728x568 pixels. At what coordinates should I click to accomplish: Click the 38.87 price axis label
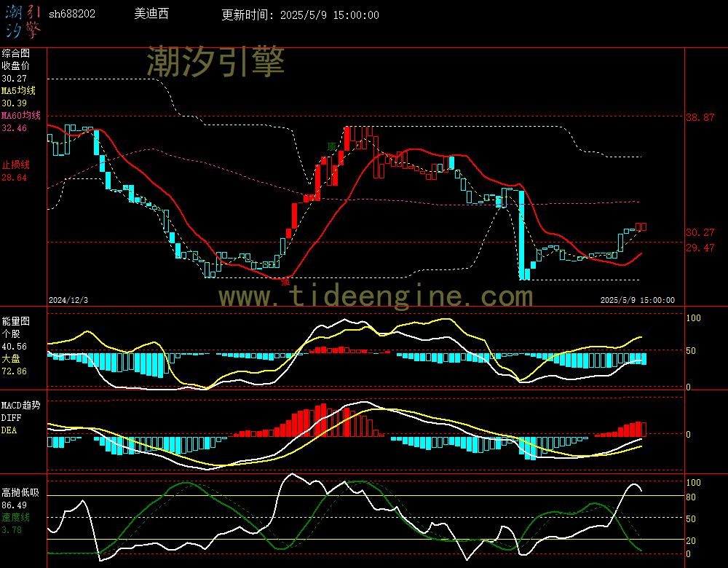(700, 117)
